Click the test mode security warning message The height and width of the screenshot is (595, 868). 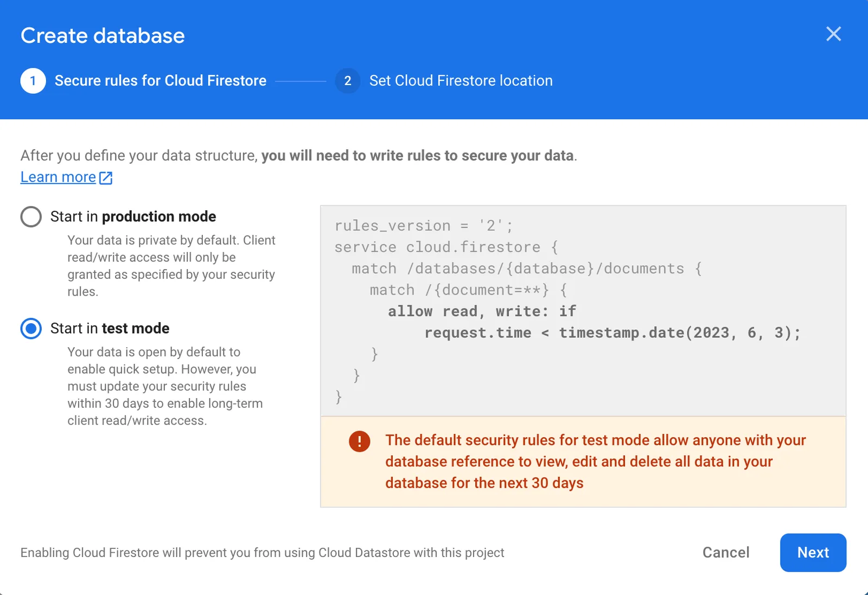[x=596, y=462]
